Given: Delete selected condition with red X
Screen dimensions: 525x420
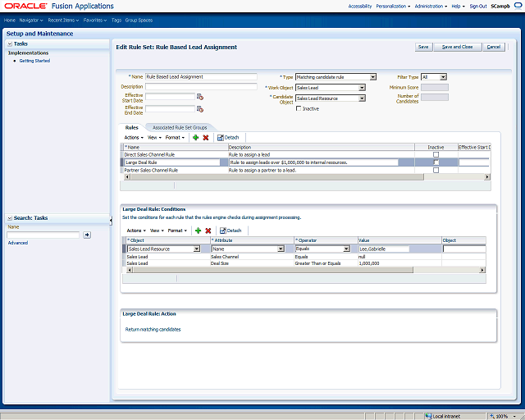Looking at the screenshot, I should point(208,231).
